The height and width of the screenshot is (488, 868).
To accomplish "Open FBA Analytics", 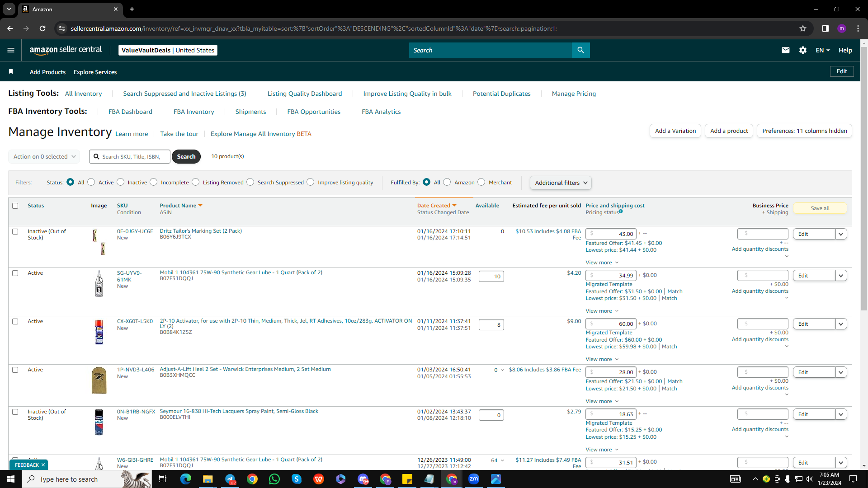I will pos(381,112).
